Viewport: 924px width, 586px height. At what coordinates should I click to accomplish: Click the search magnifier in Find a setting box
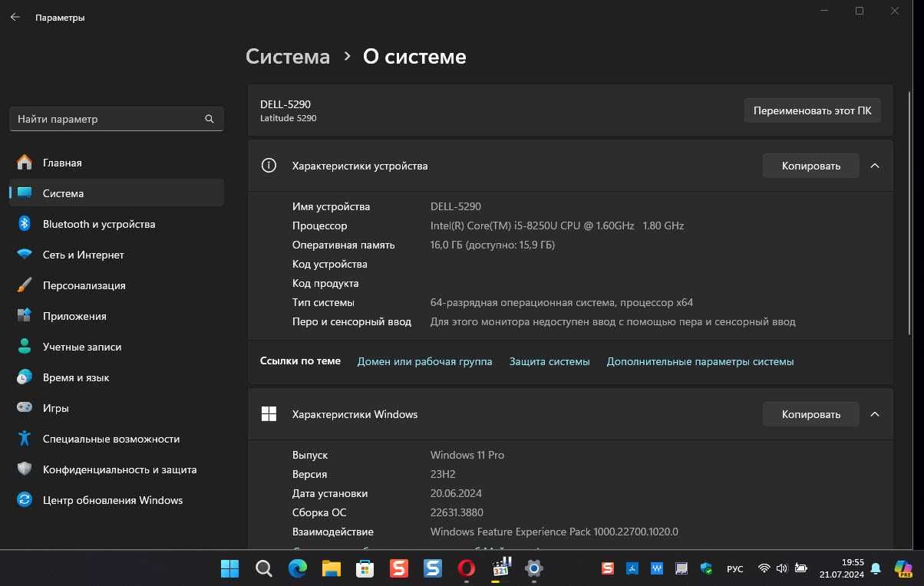[210, 119]
